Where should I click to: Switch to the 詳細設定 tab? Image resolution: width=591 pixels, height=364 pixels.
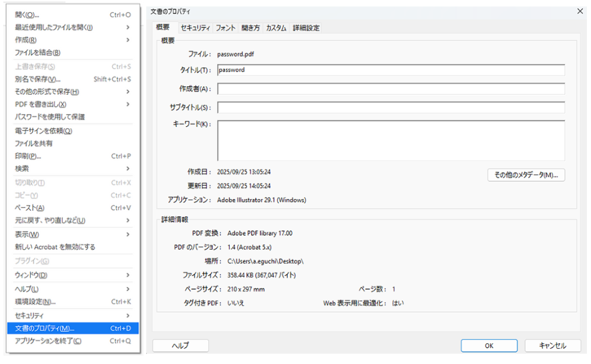(x=306, y=28)
